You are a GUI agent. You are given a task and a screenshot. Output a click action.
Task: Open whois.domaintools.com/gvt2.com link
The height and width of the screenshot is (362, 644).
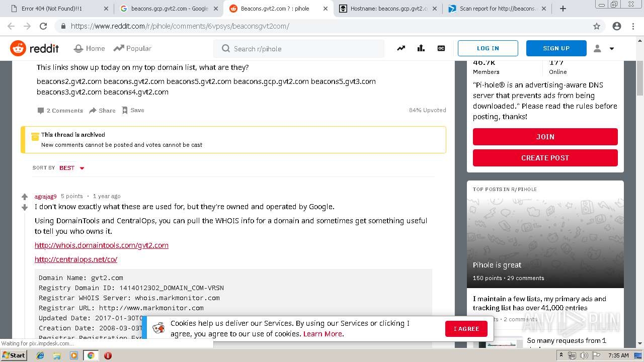102,245
